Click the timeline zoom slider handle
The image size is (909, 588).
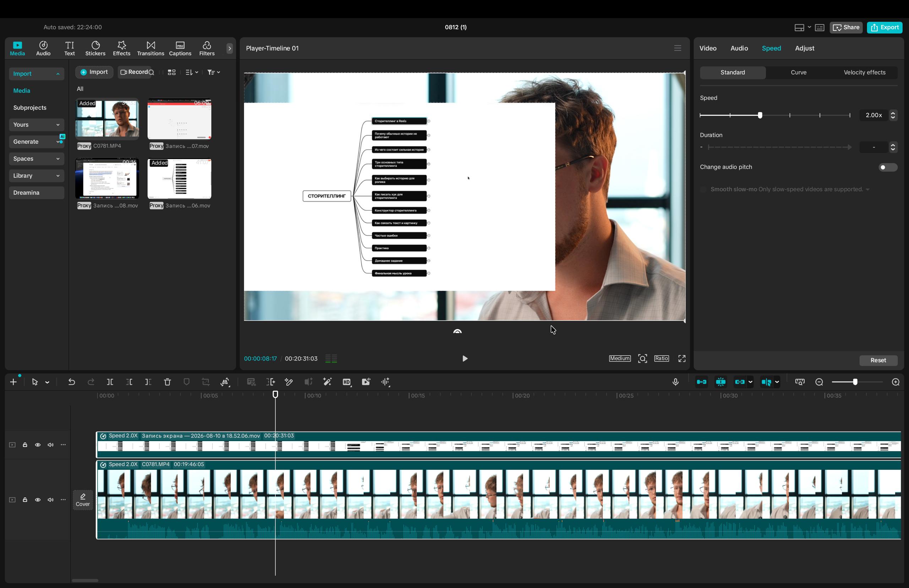855,382
